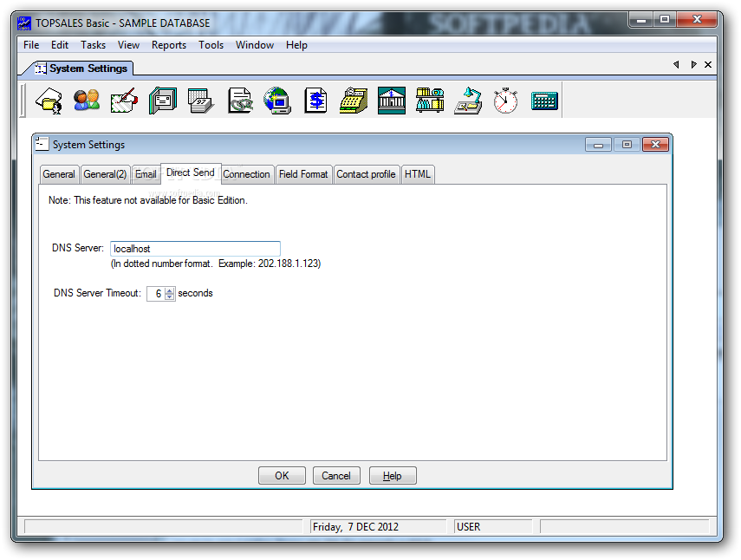The image size is (741, 560).
Task: Open the contacts two-people toolbar icon
Action: pos(87,101)
